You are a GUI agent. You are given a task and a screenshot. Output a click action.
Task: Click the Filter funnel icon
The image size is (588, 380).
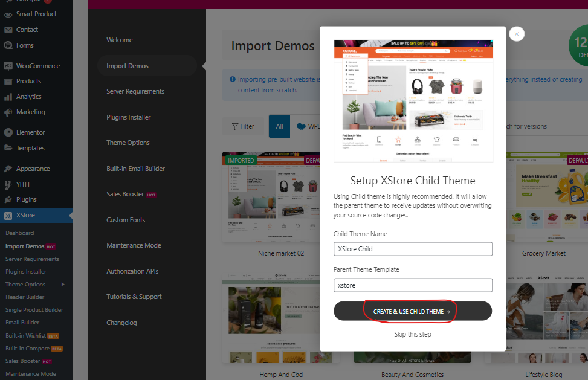point(235,127)
